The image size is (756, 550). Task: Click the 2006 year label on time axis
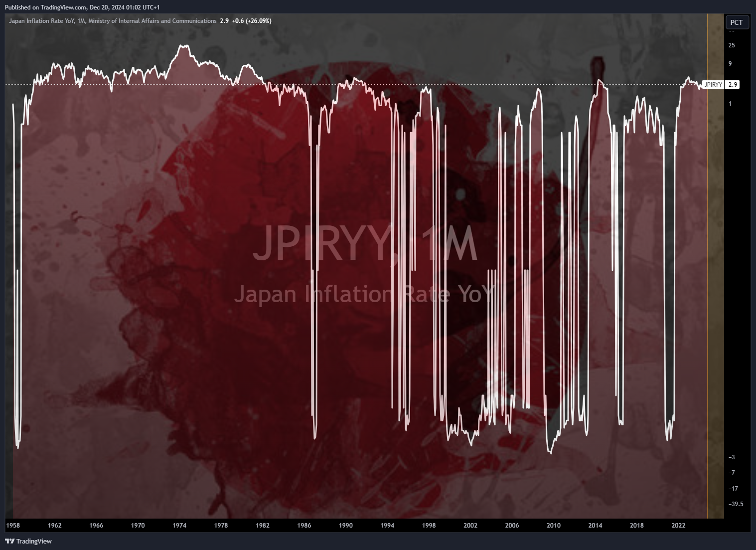click(512, 525)
